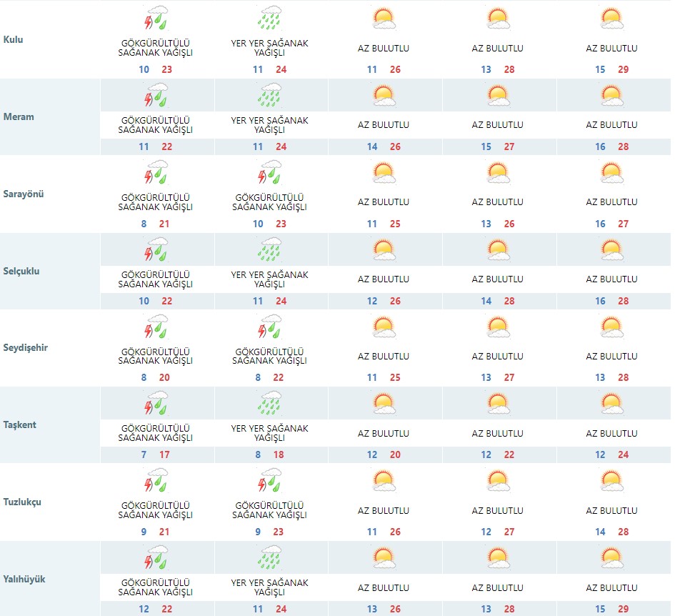This screenshot has height=616, width=675.
Task: Click the Kulu district name
Action: coord(13,39)
